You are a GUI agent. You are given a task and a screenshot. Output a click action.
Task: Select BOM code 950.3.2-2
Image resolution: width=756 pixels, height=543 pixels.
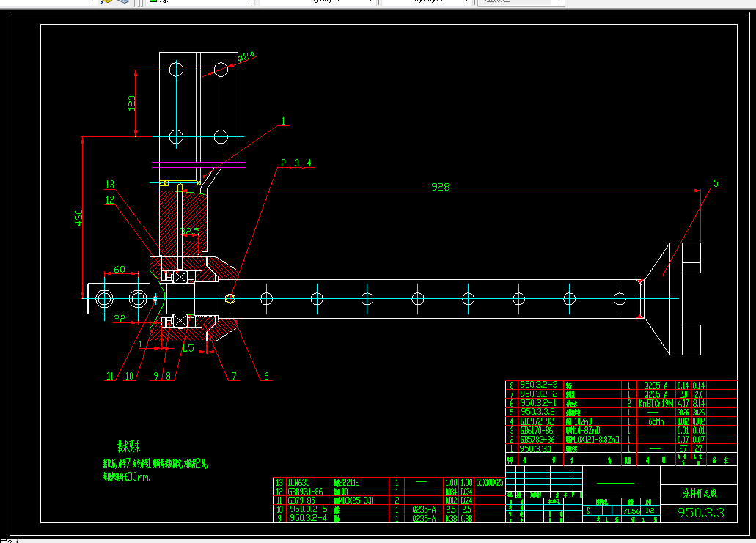click(x=538, y=394)
